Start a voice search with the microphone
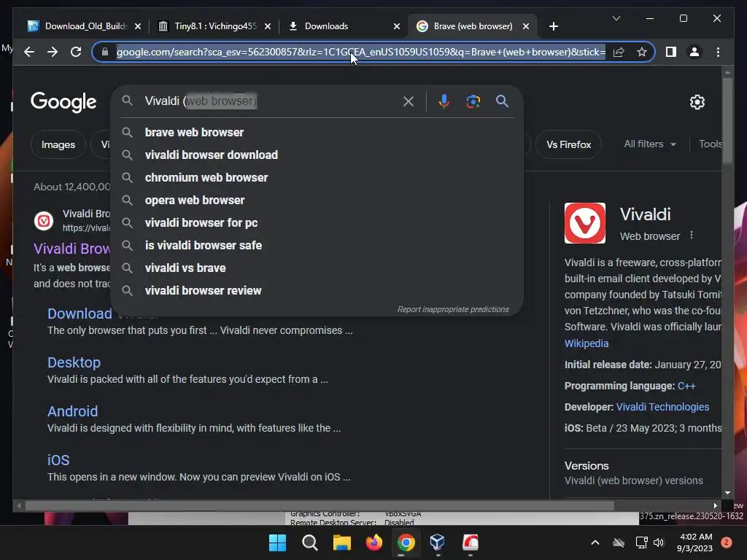The width and height of the screenshot is (747, 560). click(444, 101)
